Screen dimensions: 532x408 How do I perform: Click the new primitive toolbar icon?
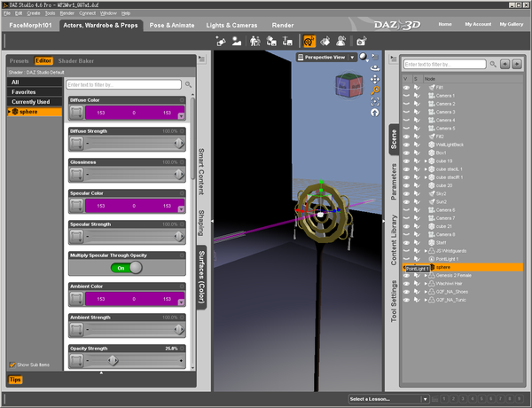(221, 42)
